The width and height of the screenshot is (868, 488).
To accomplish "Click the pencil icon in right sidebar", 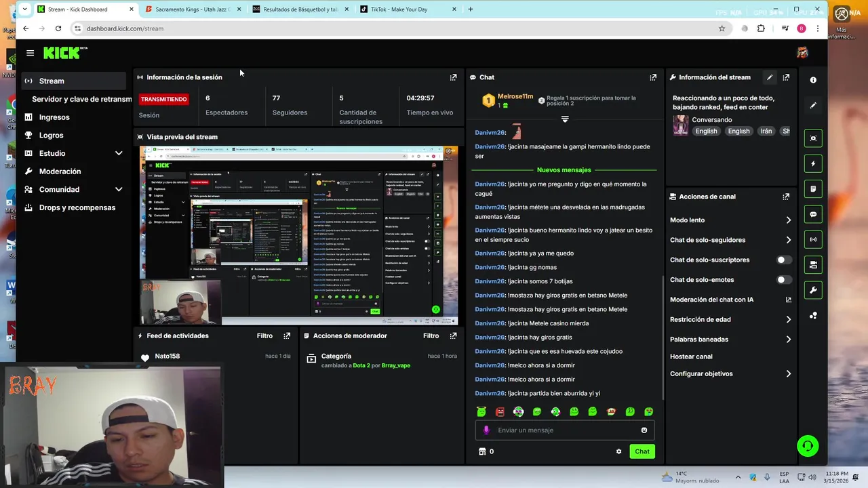I will coord(813,105).
